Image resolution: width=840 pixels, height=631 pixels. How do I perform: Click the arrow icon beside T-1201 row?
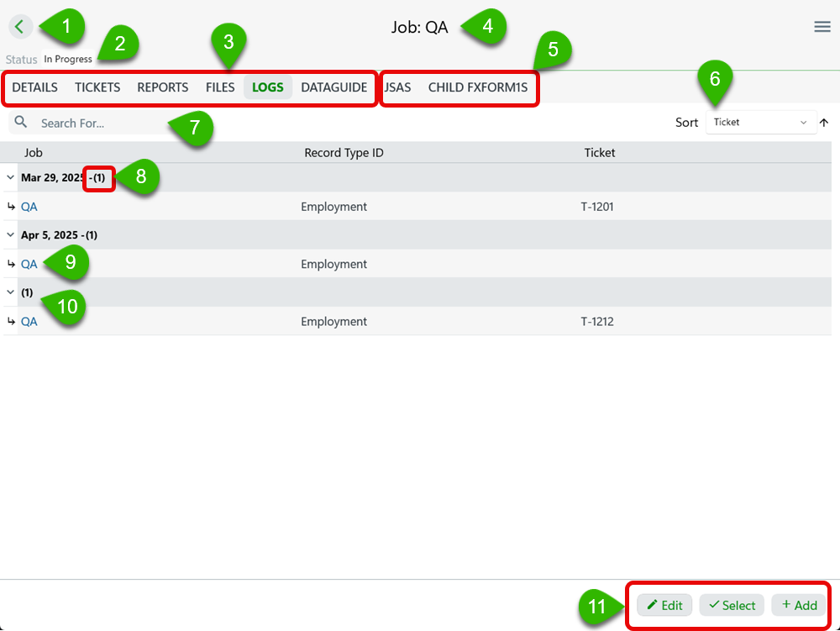pos(11,206)
